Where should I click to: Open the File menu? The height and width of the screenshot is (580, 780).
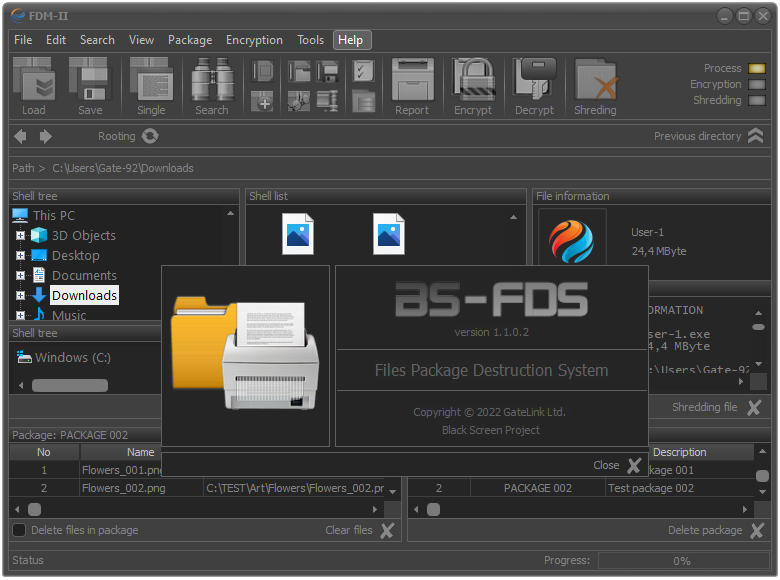(x=23, y=40)
